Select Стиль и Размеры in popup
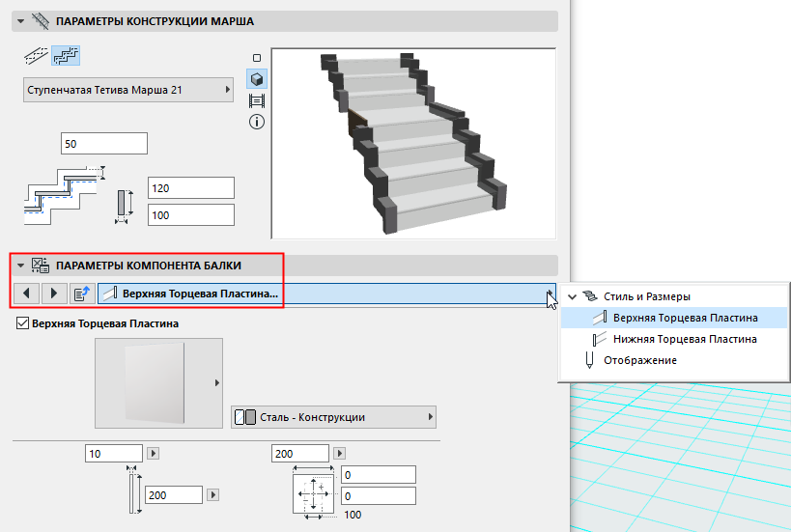Viewport: 791px width, 532px height. pyautogui.click(x=647, y=296)
